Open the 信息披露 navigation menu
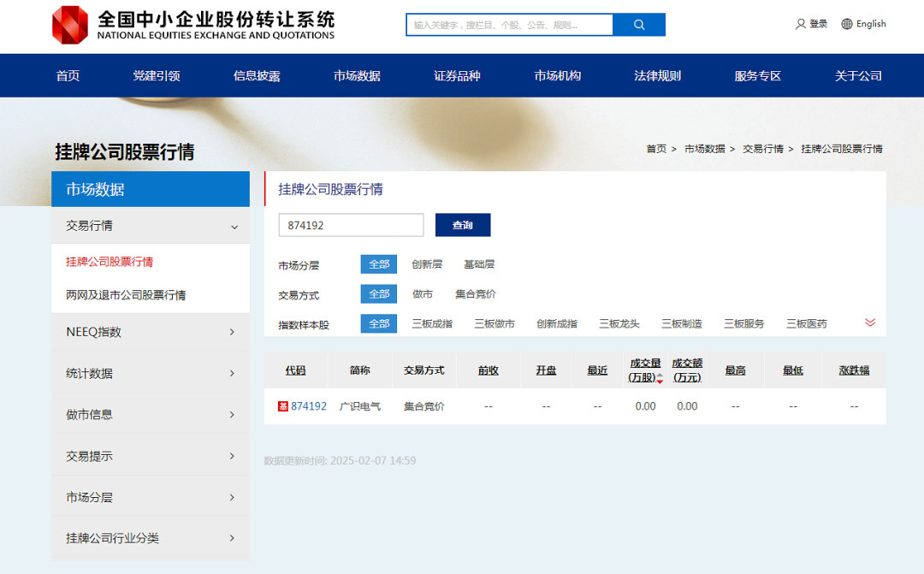 (x=258, y=75)
